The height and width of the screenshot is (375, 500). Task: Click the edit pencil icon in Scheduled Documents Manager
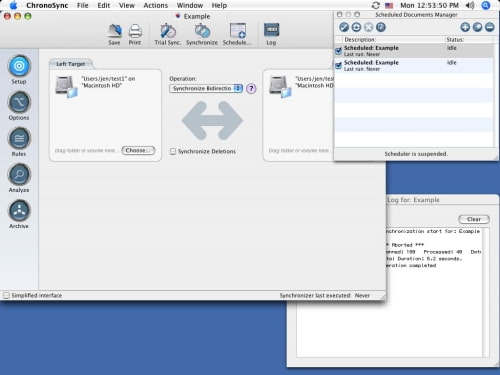[x=477, y=27]
